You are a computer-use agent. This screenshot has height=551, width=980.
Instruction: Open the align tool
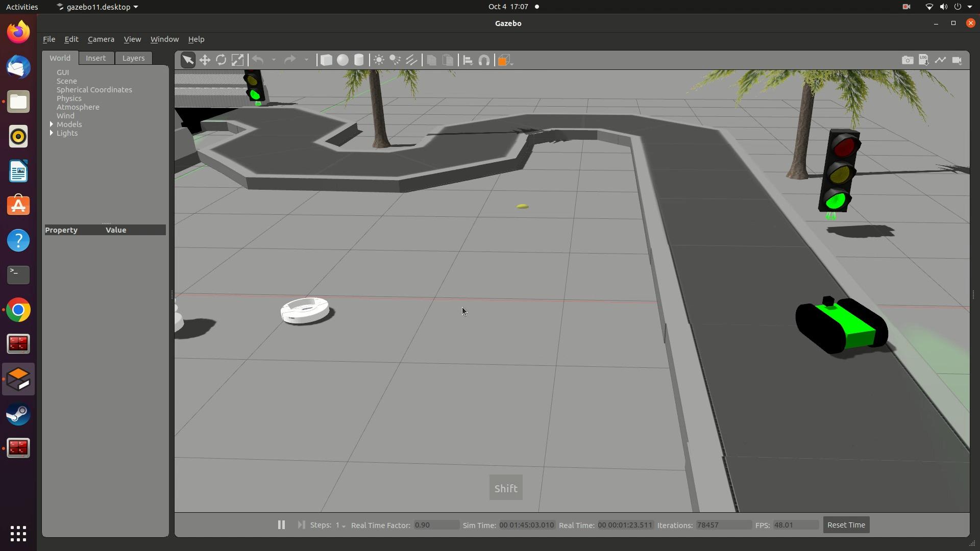[x=468, y=60]
